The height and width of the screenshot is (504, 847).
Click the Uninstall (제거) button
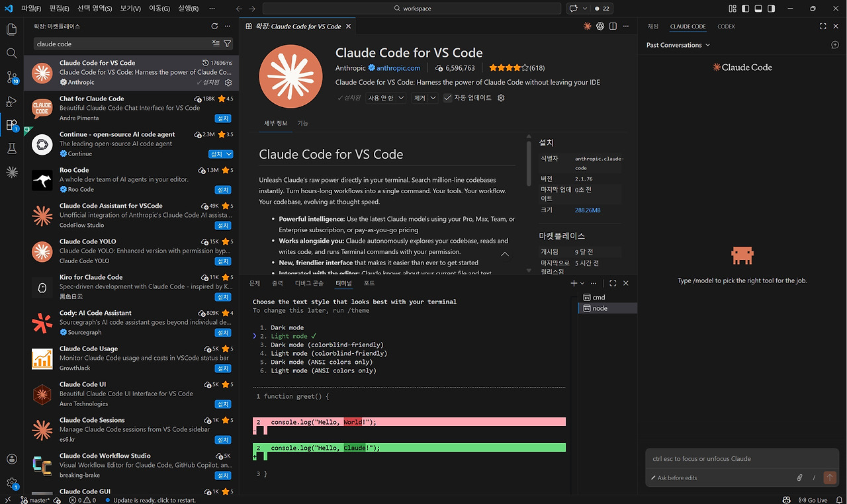420,98
